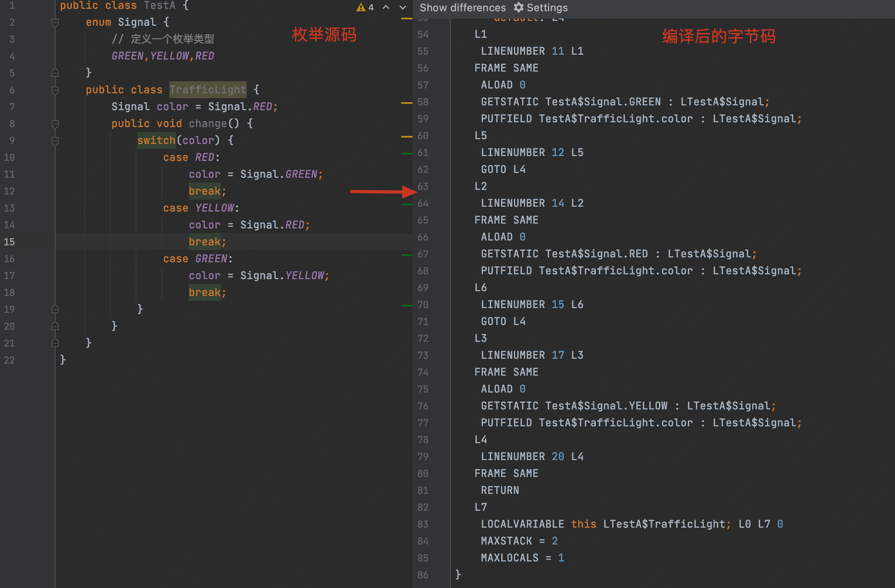Viewport: 895px width, 588px height.
Task: Click the L6 label in bytecode
Action: pyautogui.click(x=480, y=288)
